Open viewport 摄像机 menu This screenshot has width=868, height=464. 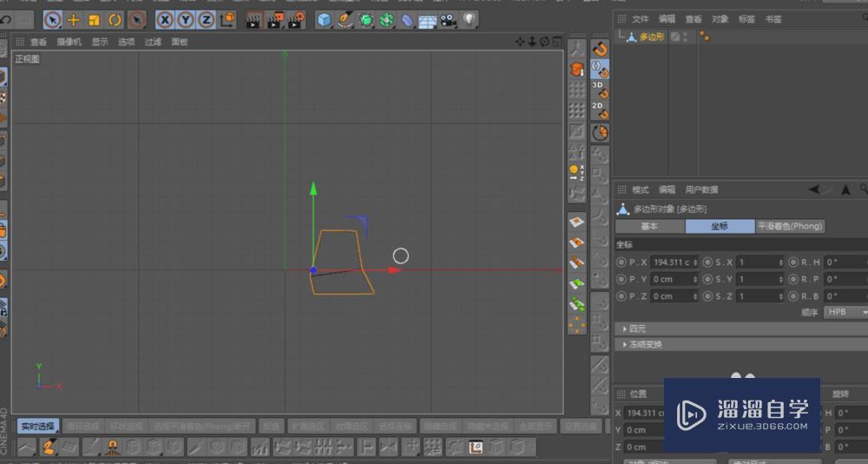69,42
